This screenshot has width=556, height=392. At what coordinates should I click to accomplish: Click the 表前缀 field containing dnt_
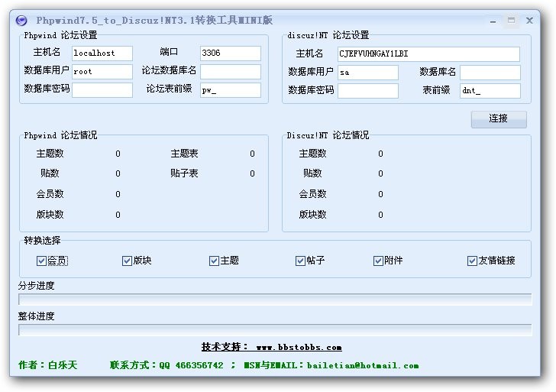pos(490,91)
